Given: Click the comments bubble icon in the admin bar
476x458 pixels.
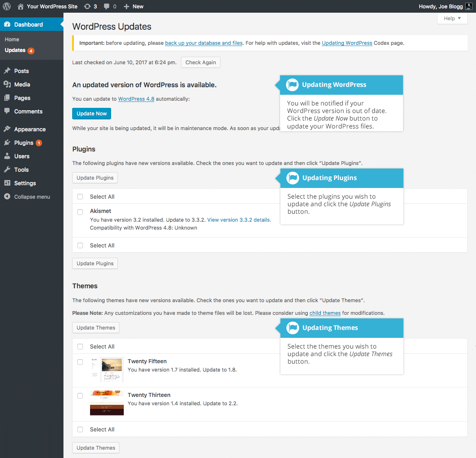Looking at the screenshot, I should tap(107, 6).
